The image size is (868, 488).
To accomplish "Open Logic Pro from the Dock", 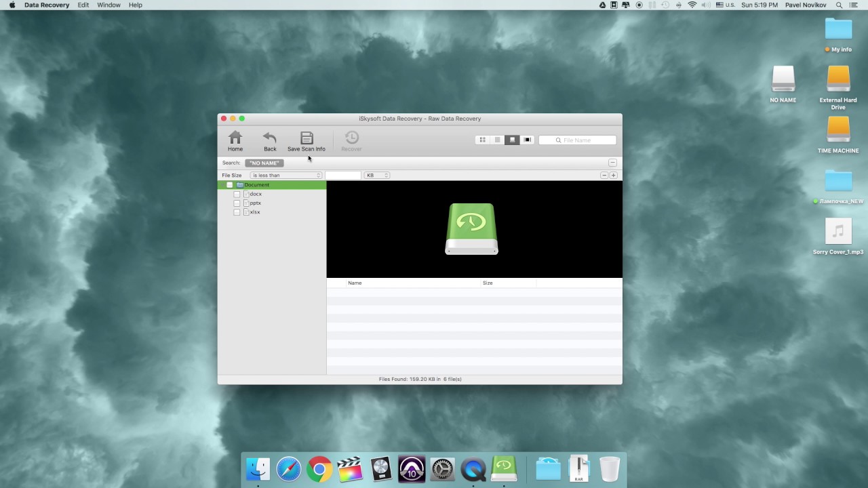I will tap(381, 468).
